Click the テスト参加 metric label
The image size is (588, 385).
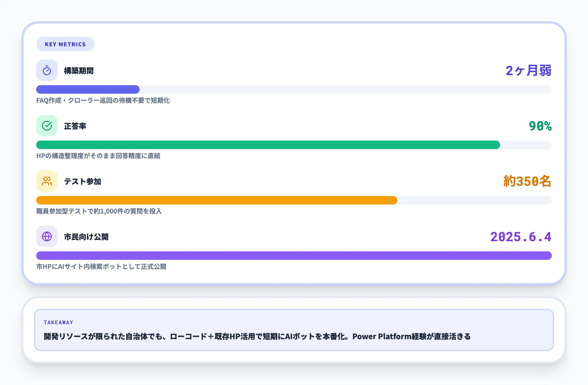[x=83, y=182]
